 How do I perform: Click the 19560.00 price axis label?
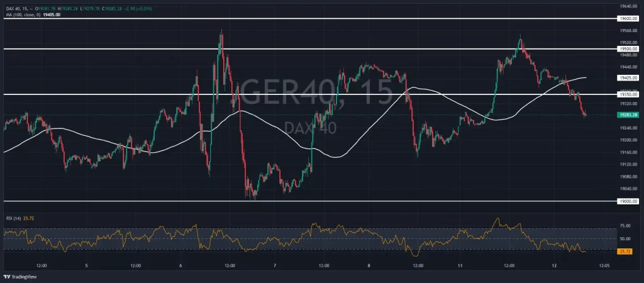(629, 30)
